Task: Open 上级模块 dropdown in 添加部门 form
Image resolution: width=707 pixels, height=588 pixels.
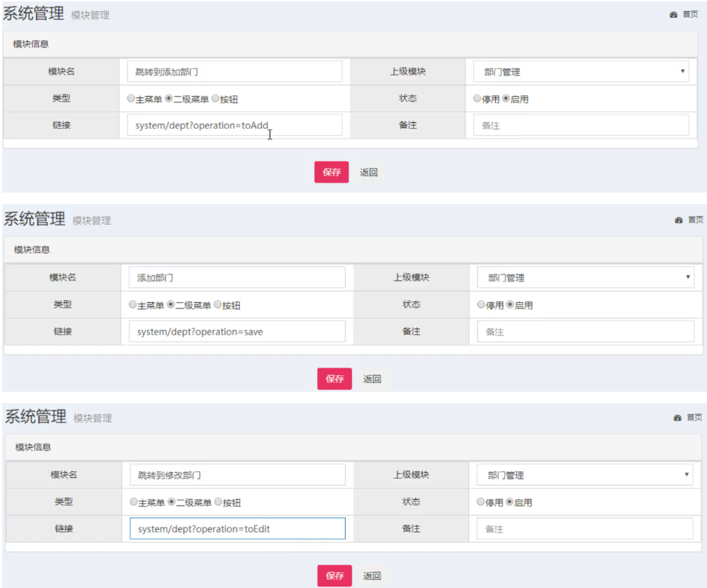Action: tap(585, 277)
